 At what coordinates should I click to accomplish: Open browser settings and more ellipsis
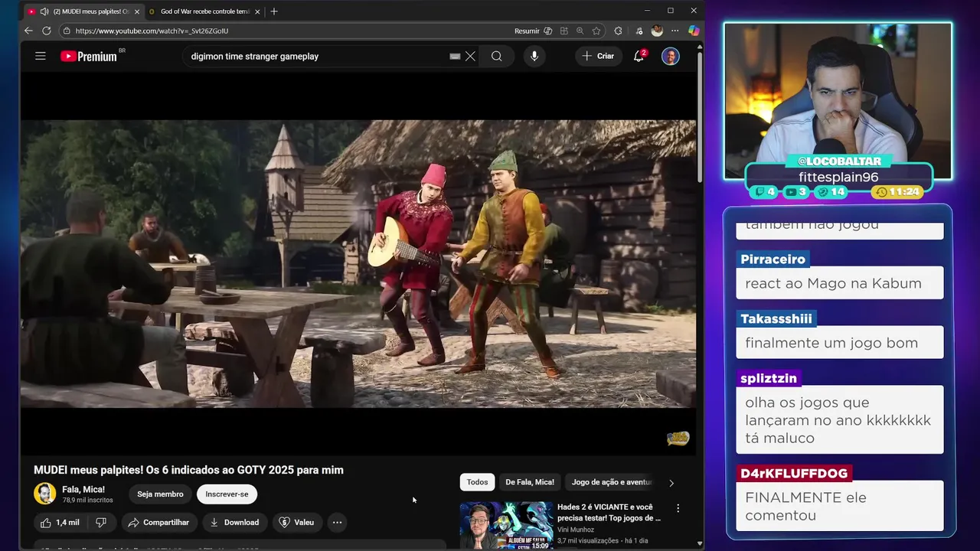pyautogui.click(x=675, y=31)
